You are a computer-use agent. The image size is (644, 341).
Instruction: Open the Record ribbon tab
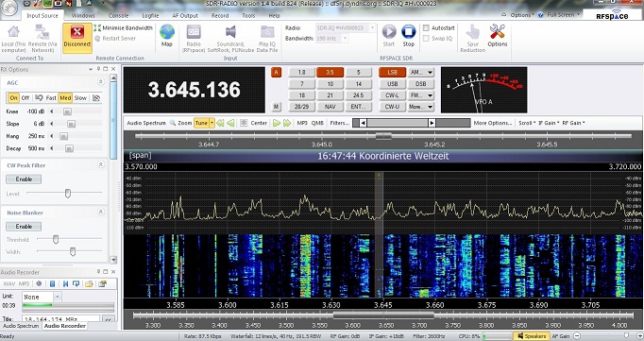pos(220,16)
